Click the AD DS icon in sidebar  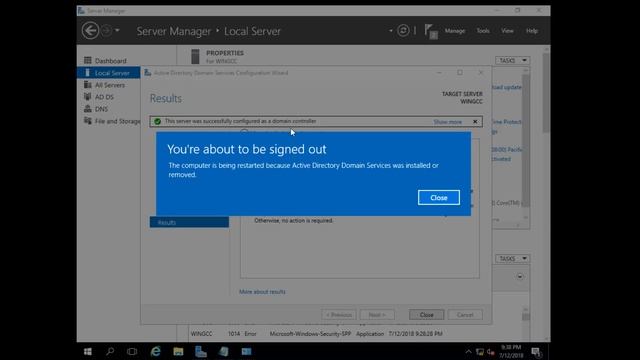pyautogui.click(x=87, y=97)
